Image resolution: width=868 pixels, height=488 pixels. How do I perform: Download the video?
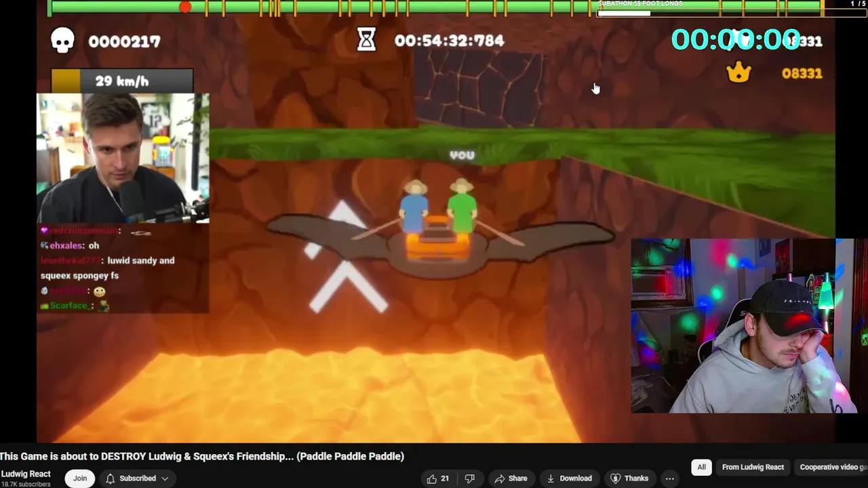click(569, 479)
